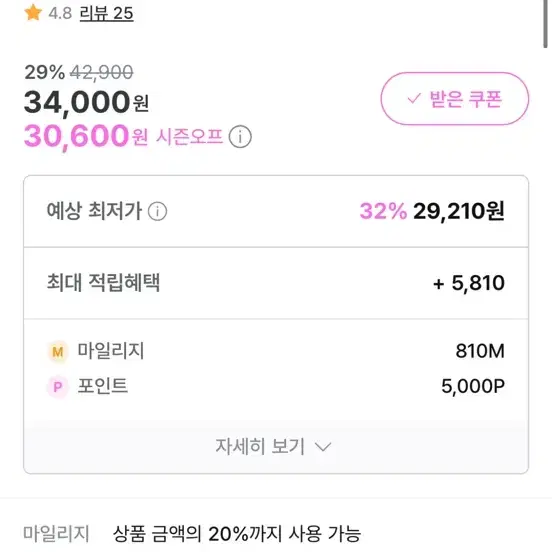Viewport: 552px width, 552px height.
Task: Click the chevron arrow next to 자세히 보기
Action: [323, 447]
